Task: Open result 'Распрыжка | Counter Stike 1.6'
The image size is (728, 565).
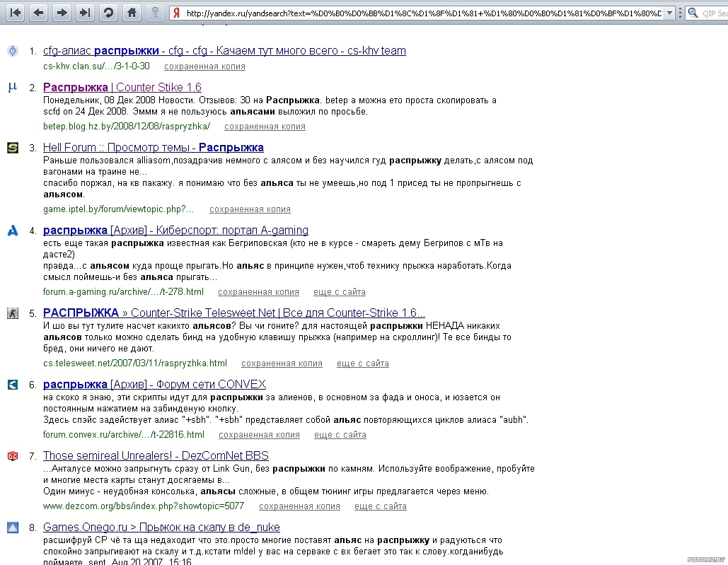Action: click(x=122, y=87)
